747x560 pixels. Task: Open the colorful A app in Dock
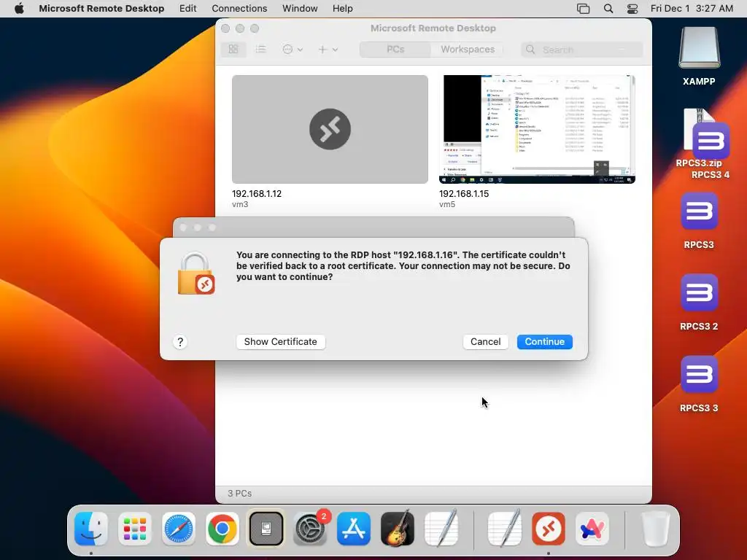(x=592, y=529)
